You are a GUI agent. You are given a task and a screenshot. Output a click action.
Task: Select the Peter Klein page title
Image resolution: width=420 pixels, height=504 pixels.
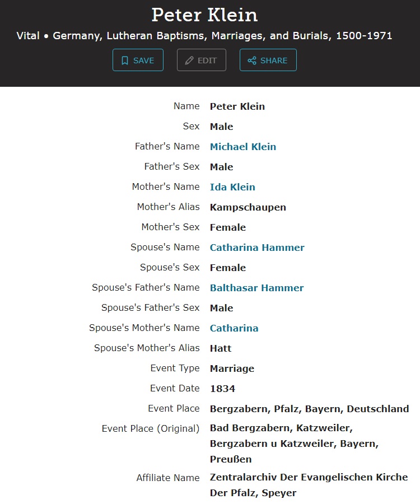coord(204,15)
